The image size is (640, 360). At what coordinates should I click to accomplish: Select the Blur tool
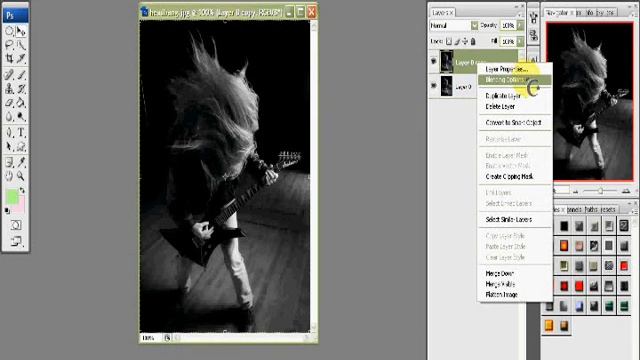click(9, 117)
